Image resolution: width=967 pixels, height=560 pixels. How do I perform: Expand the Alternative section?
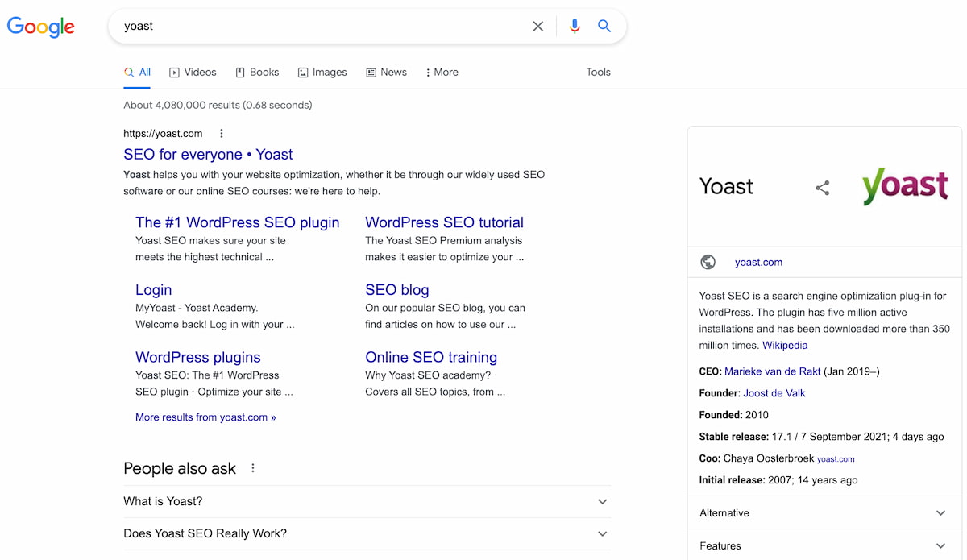point(824,513)
